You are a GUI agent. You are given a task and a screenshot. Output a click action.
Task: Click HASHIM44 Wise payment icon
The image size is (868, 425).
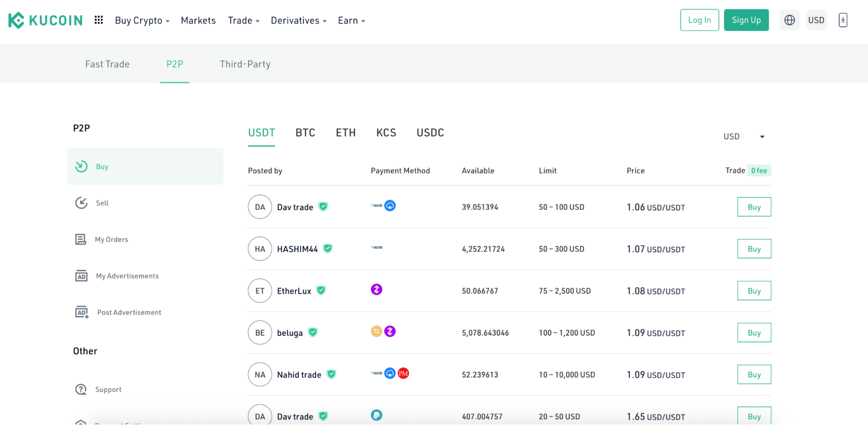point(376,247)
